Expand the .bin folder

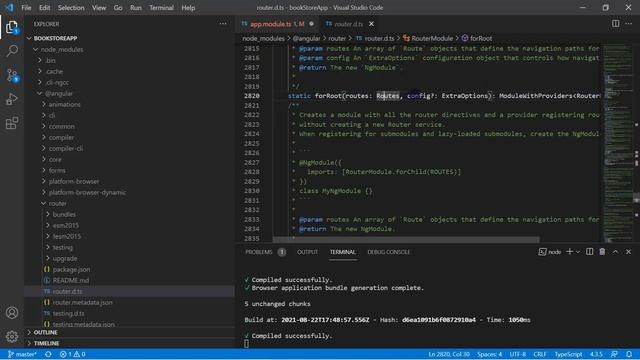(129, 60)
